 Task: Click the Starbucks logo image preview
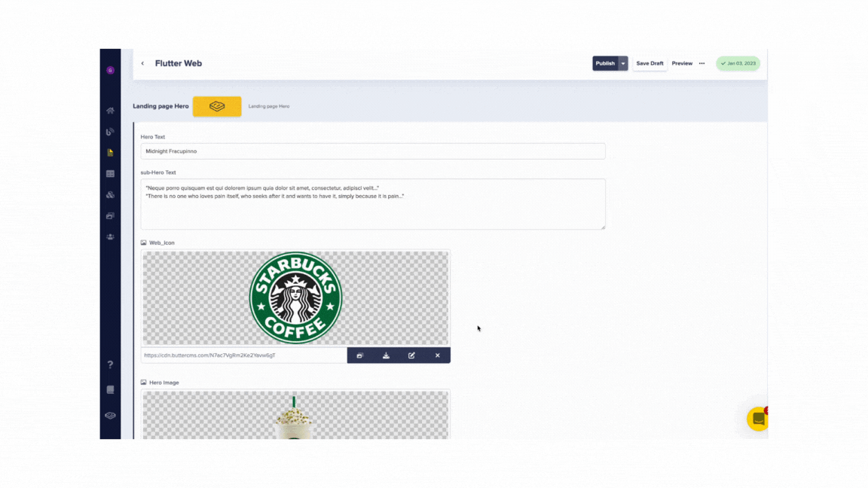click(x=295, y=298)
